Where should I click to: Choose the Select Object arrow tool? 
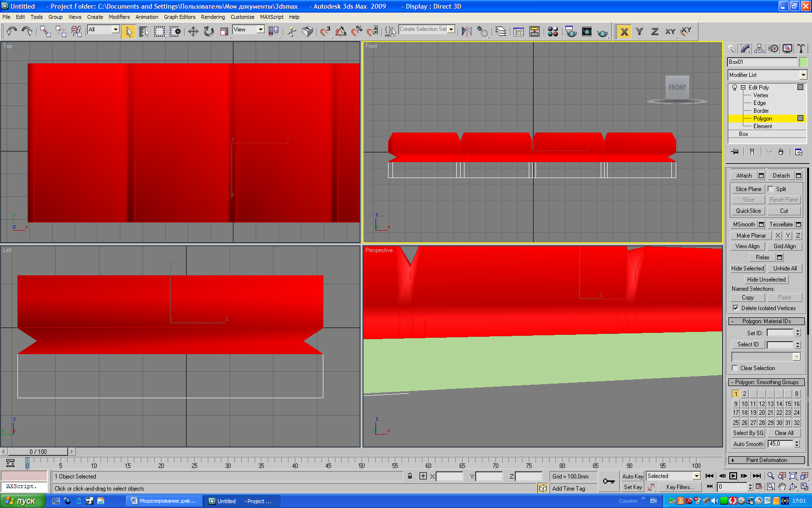(x=129, y=31)
